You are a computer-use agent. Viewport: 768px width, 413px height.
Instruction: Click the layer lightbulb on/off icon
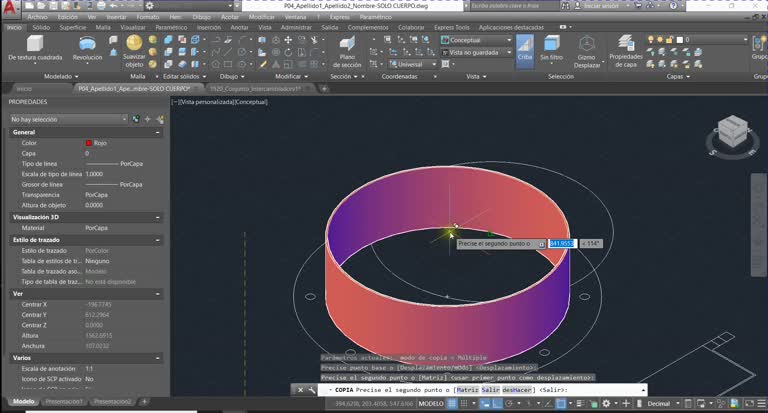pyautogui.click(x=650, y=40)
